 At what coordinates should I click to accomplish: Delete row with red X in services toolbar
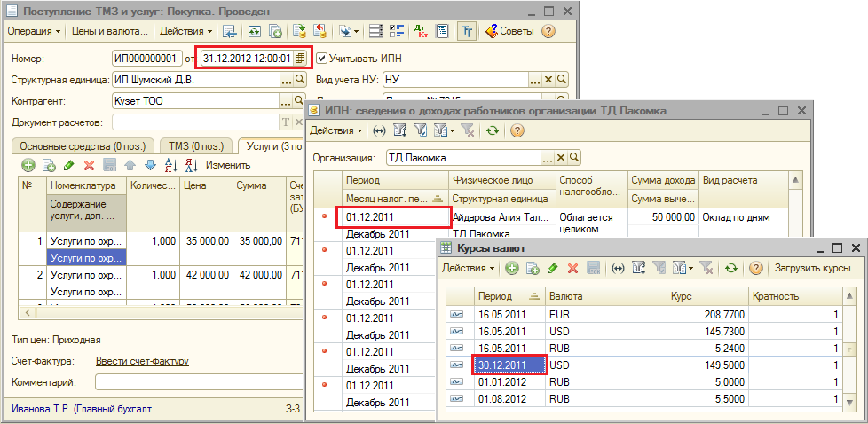coord(89,165)
